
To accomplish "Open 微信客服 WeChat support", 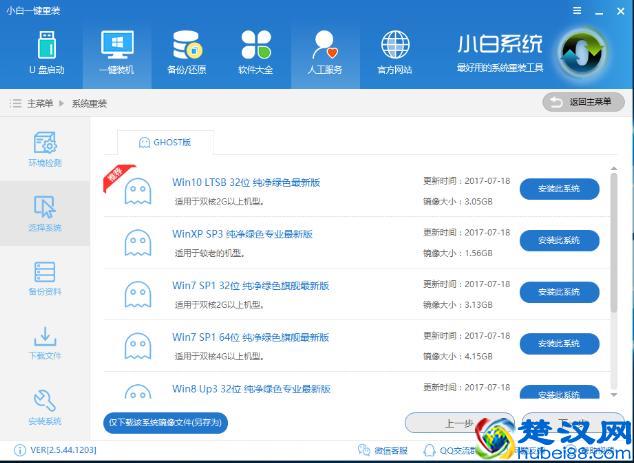I will (383, 450).
